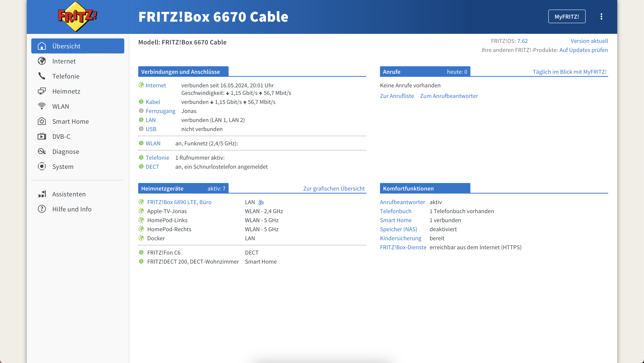Viewport: 644px width, 363px height.
Task: Open the three-dot options menu
Action: coord(601,17)
